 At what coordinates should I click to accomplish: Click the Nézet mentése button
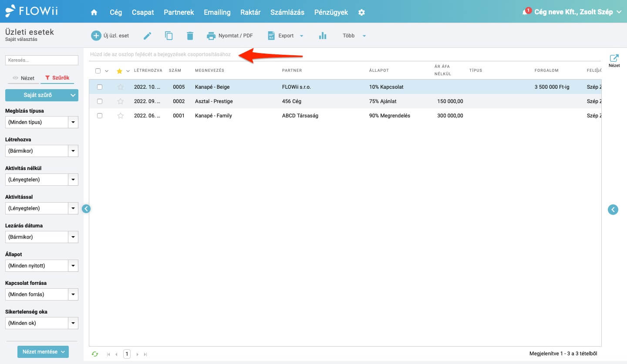(43, 352)
